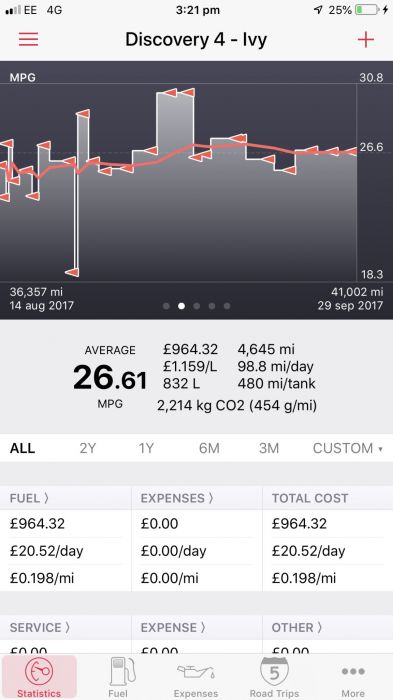This screenshot has width=393, height=700.
Task: Expand the SERVICE cost section
Action: [x=40, y=628]
